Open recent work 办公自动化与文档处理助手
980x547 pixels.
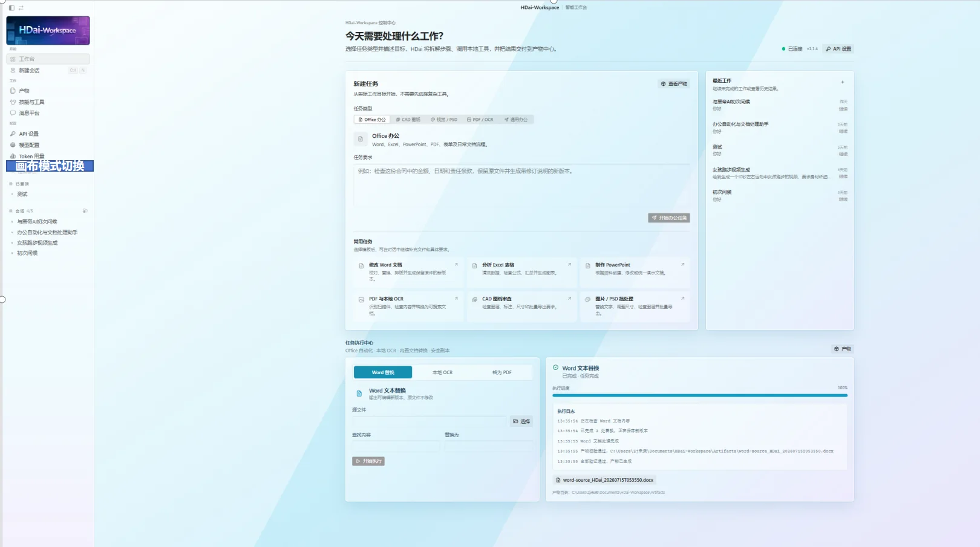point(780,128)
